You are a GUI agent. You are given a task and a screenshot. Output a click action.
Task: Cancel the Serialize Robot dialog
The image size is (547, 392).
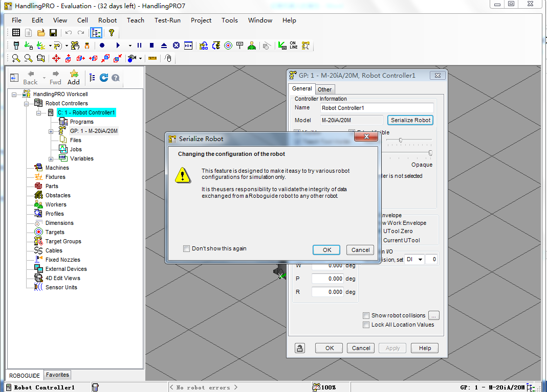click(360, 250)
